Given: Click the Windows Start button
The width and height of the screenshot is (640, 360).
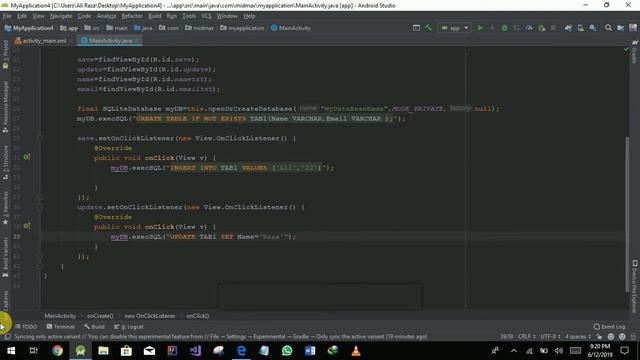Looking at the screenshot, I should (x=11, y=351).
